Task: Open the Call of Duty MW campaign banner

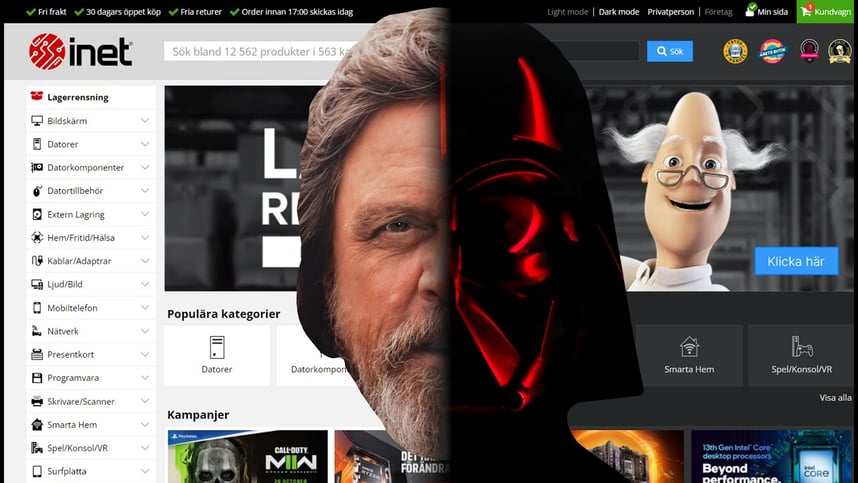Action: pyautogui.click(x=248, y=456)
